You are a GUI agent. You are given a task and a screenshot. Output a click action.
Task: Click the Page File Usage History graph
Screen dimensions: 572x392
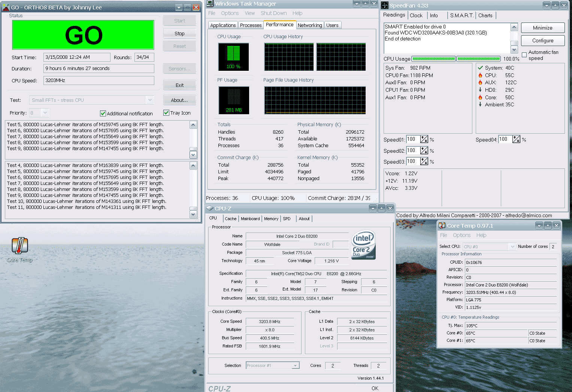pyautogui.click(x=315, y=100)
